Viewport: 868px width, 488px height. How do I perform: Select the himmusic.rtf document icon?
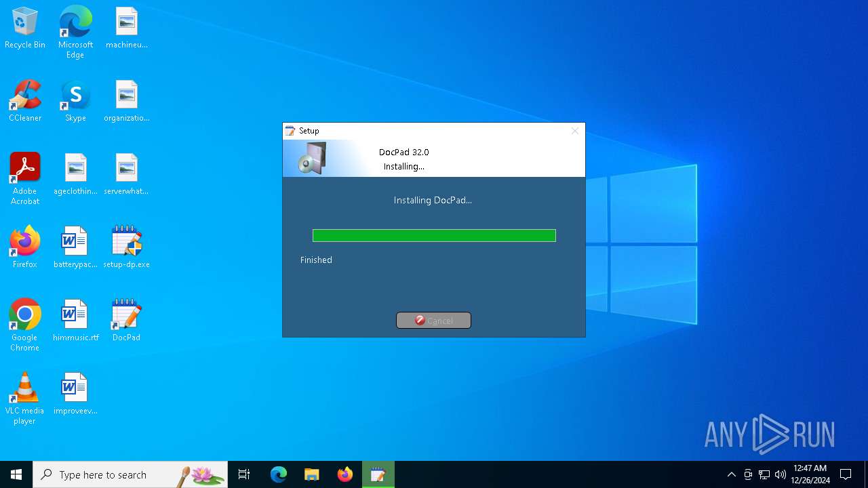point(75,321)
